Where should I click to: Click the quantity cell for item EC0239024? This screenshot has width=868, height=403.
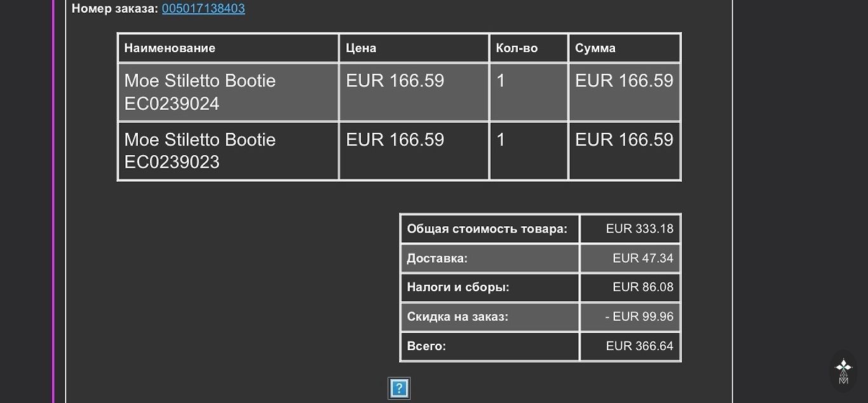tap(501, 81)
